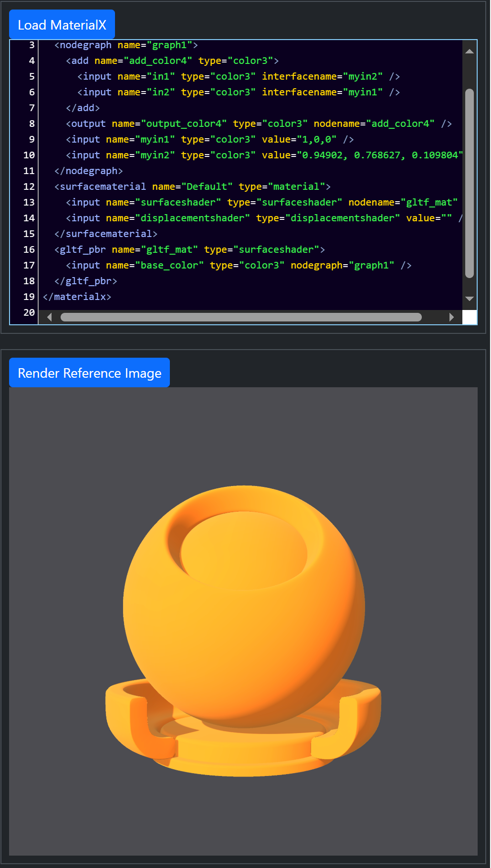This screenshot has height=868, width=491.
Task: Place cursor on the closing materialx tag
Action: point(77,297)
